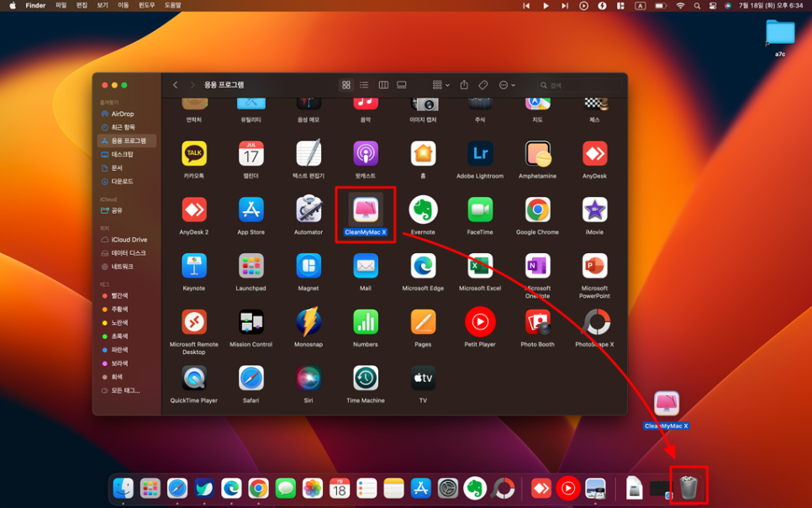Open the 파일 menu in the menu bar
This screenshot has width=812, height=508.
coord(61,5)
